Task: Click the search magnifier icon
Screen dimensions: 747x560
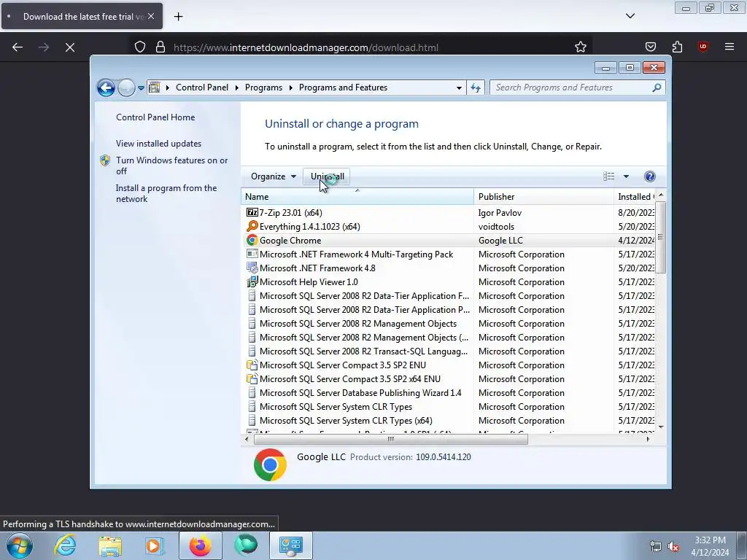Action: [657, 87]
